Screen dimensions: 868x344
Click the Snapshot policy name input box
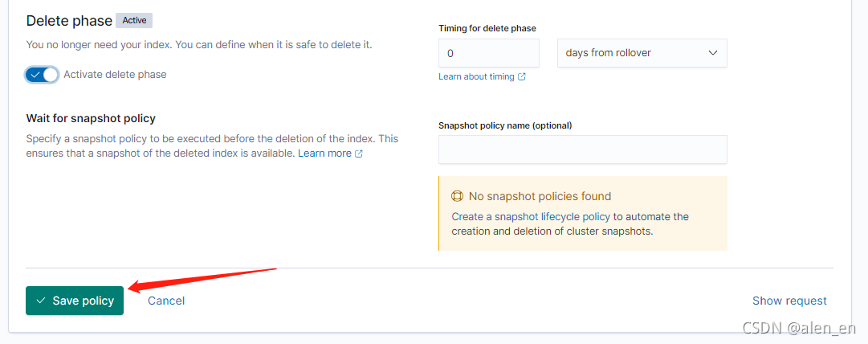click(582, 149)
